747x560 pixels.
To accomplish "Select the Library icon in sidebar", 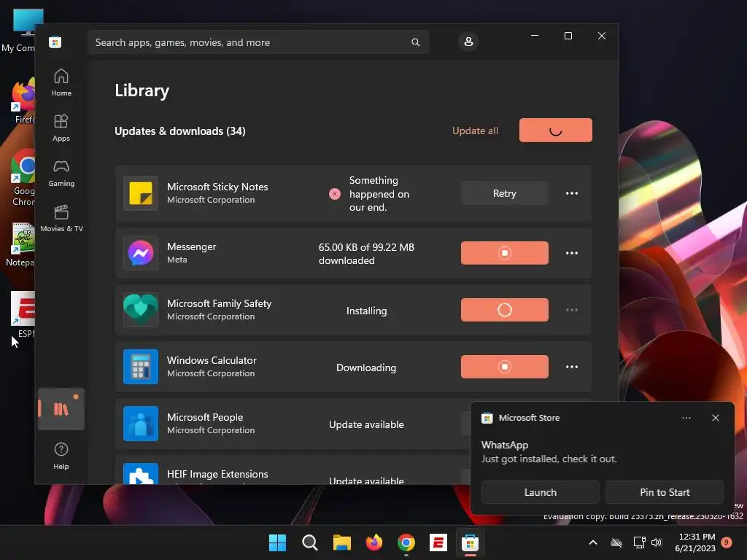I will click(61, 409).
